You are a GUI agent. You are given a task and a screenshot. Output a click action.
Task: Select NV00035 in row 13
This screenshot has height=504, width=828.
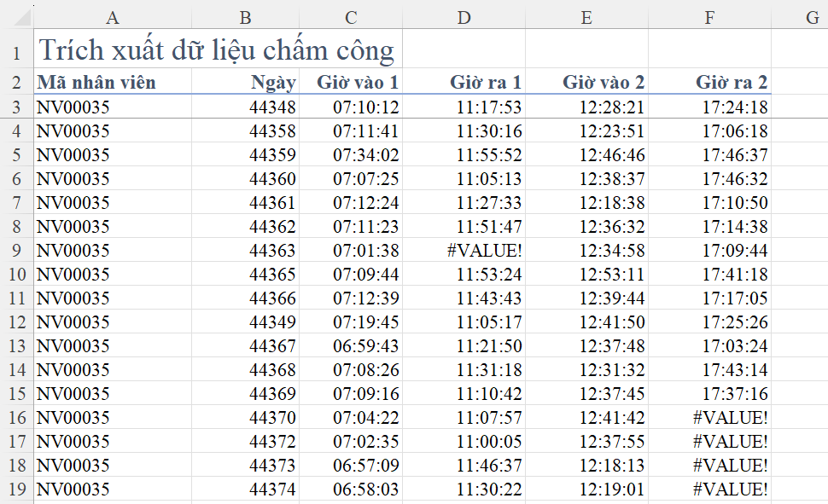tap(73, 346)
